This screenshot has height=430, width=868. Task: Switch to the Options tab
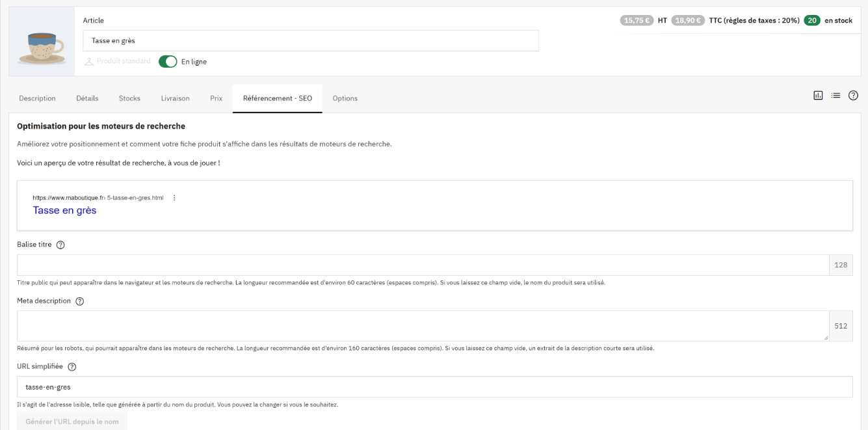click(345, 98)
